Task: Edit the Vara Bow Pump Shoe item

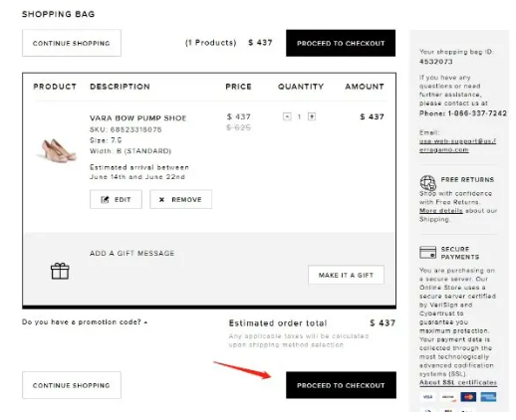Action: pos(116,199)
